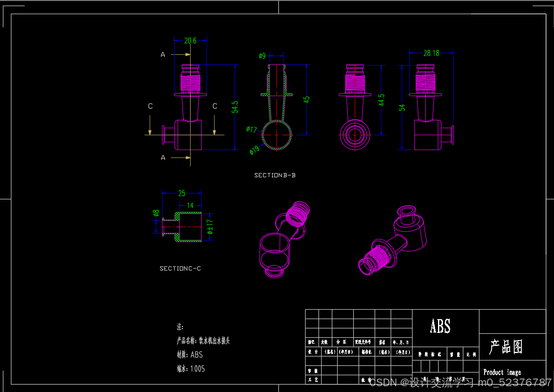
Task: Select the upper section marker letter A
Action: (x=163, y=54)
